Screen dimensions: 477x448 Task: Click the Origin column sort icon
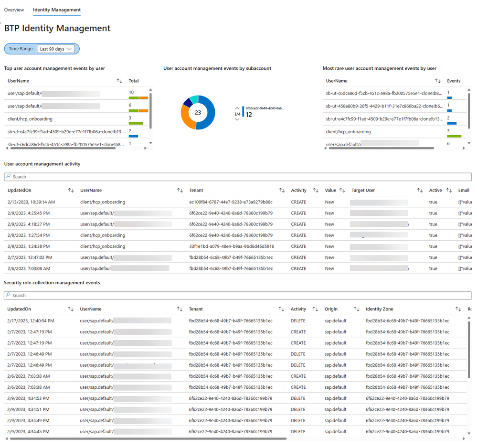(x=357, y=309)
